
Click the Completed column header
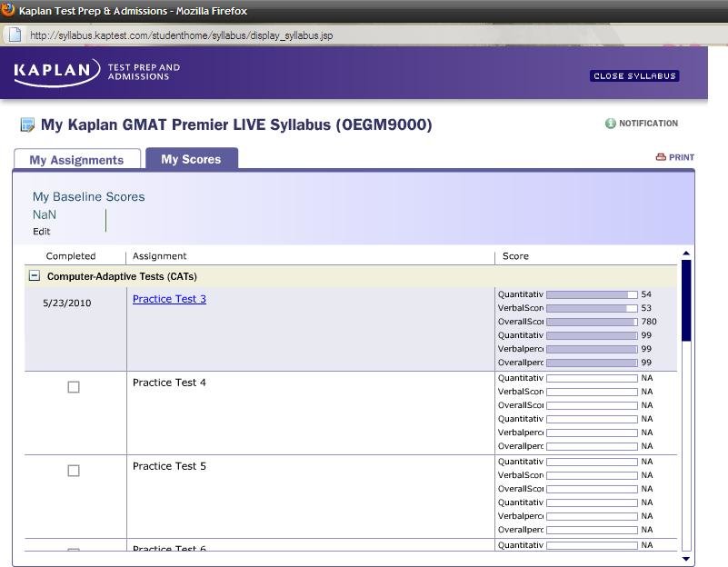71,256
